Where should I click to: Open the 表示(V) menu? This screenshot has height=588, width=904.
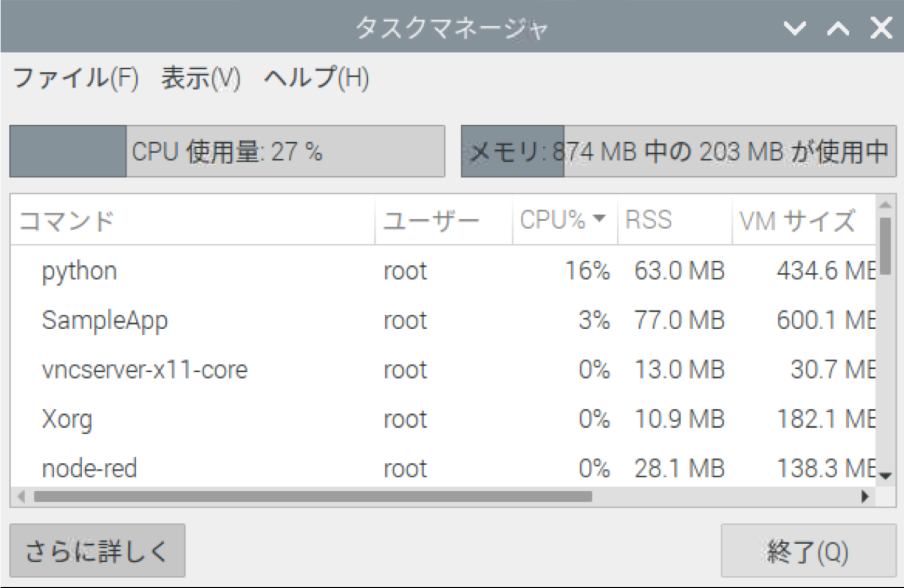pyautogui.click(x=200, y=78)
